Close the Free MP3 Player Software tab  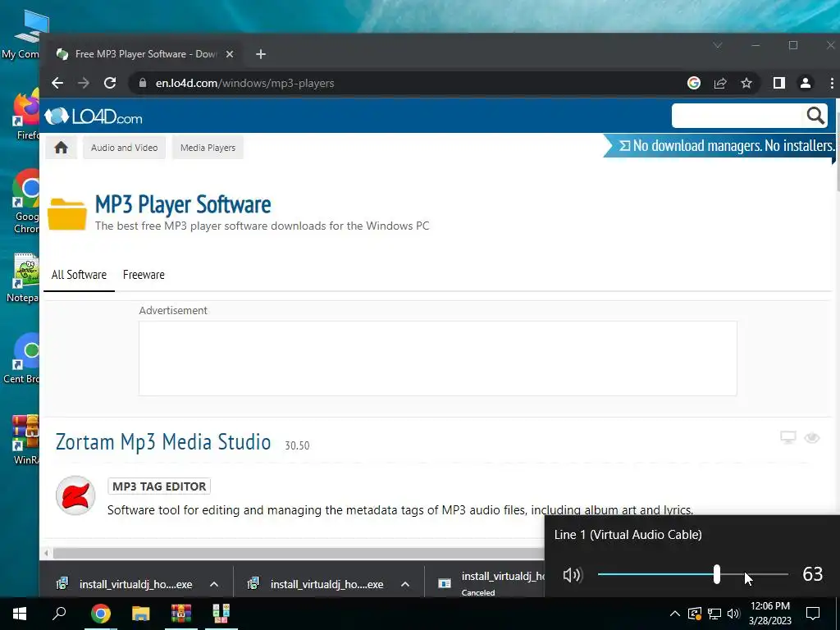(x=230, y=54)
